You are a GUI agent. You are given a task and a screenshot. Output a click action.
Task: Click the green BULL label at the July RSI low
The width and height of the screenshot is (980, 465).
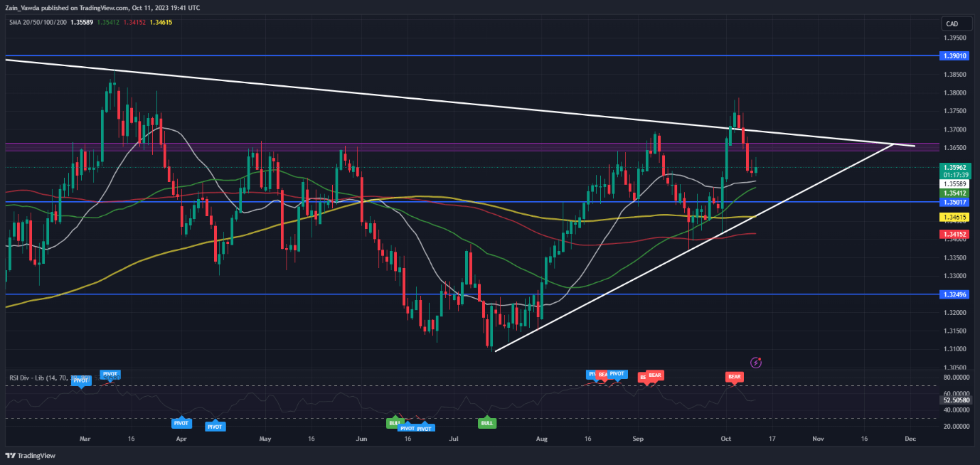(x=487, y=423)
